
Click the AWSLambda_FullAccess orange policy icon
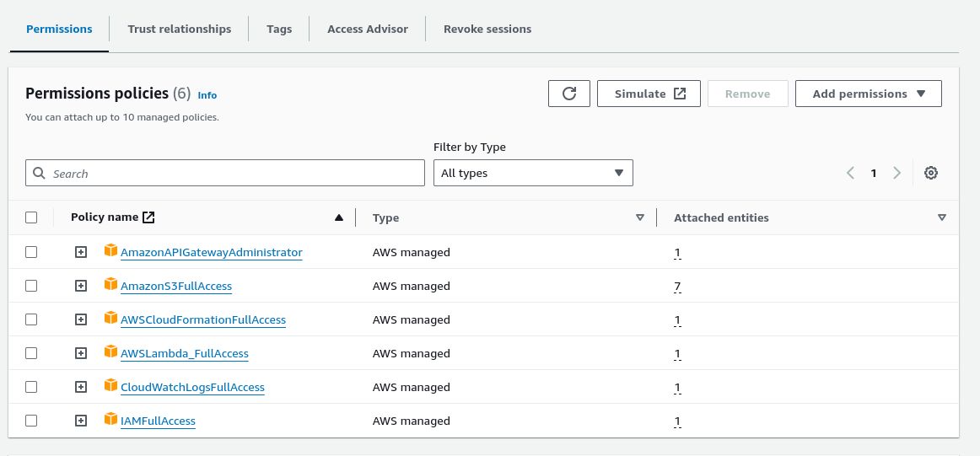110,351
